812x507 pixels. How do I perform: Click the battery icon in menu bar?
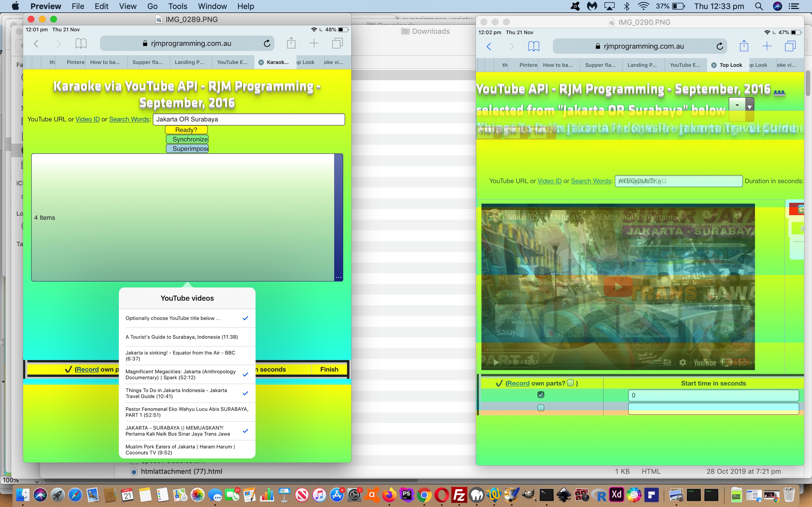[680, 6]
